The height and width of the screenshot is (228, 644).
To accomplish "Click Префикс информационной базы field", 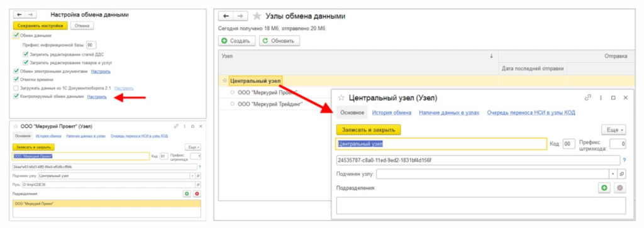I will 91,45.
